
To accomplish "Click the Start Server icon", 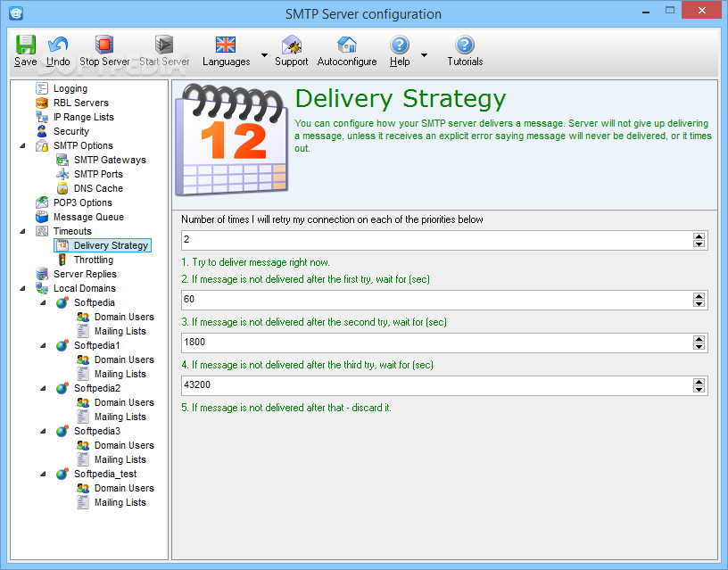I will (164, 45).
